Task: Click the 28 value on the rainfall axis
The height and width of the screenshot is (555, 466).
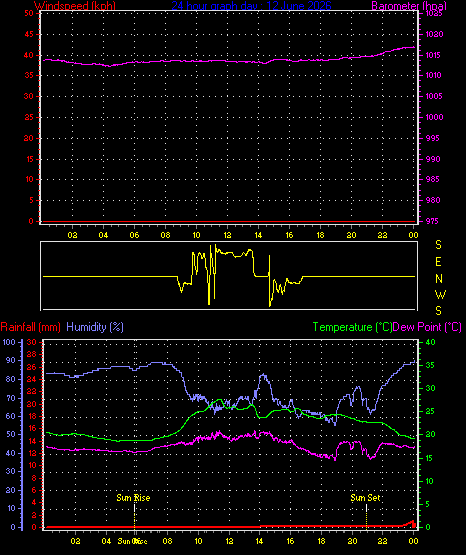Action: click(31, 354)
